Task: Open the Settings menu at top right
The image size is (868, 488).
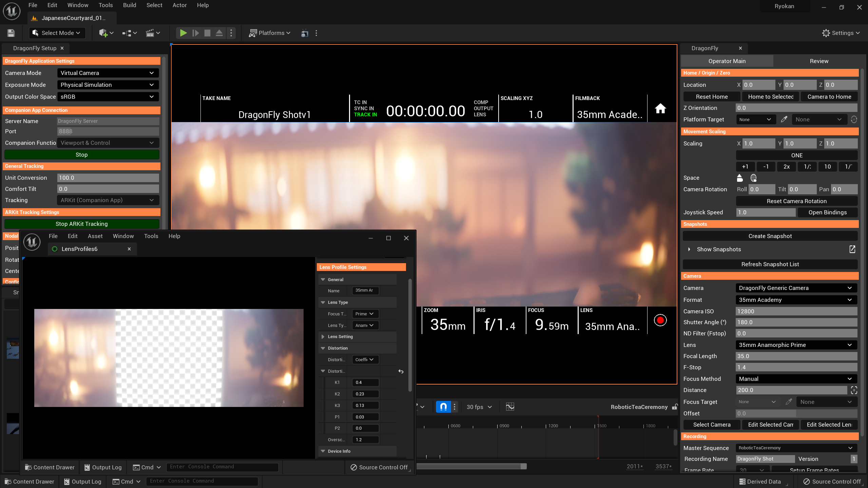Action: point(841,33)
